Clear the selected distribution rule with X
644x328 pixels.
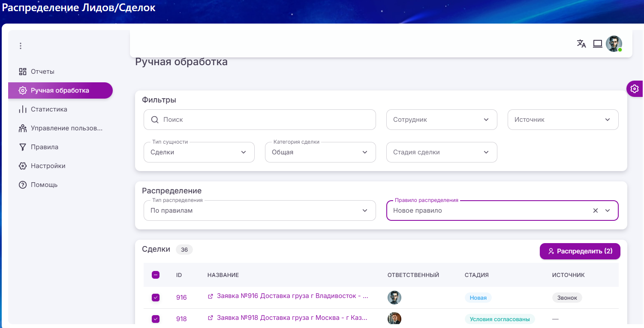595,211
